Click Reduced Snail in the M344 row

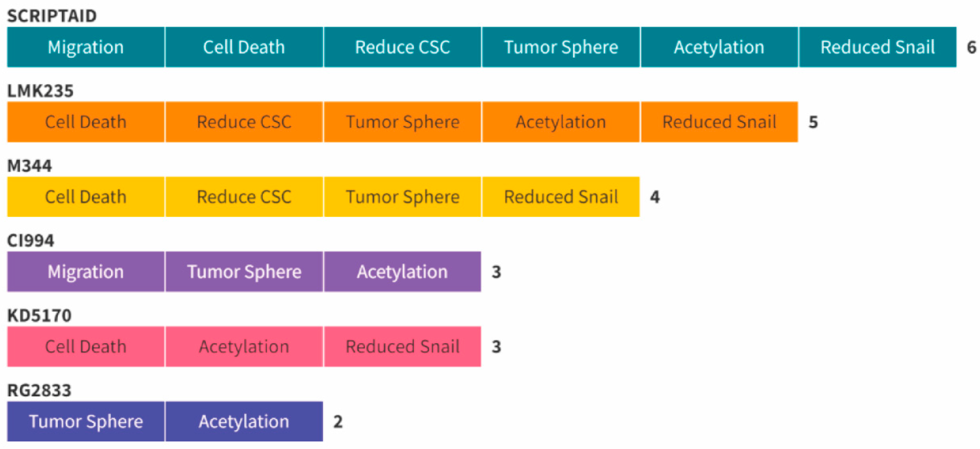[561, 197]
